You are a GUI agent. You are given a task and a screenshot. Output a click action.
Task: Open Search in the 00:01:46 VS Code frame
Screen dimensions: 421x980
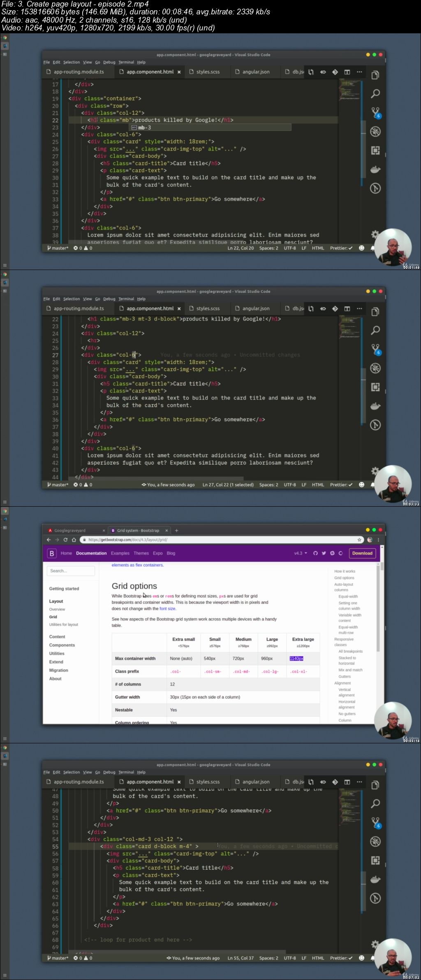pyautogui.click(x=375, y=94)
